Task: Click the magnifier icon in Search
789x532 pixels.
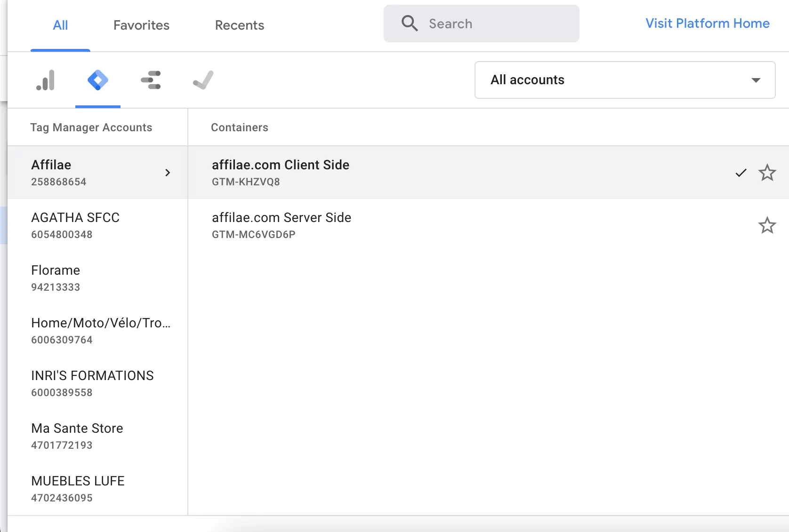Action: [x=410, y=24]
